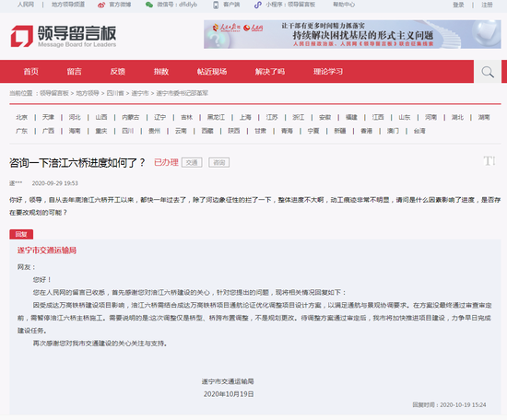Select the 贵州 province link
The height and width of the screenshot is (420, 507).
[x=154, y=131]
